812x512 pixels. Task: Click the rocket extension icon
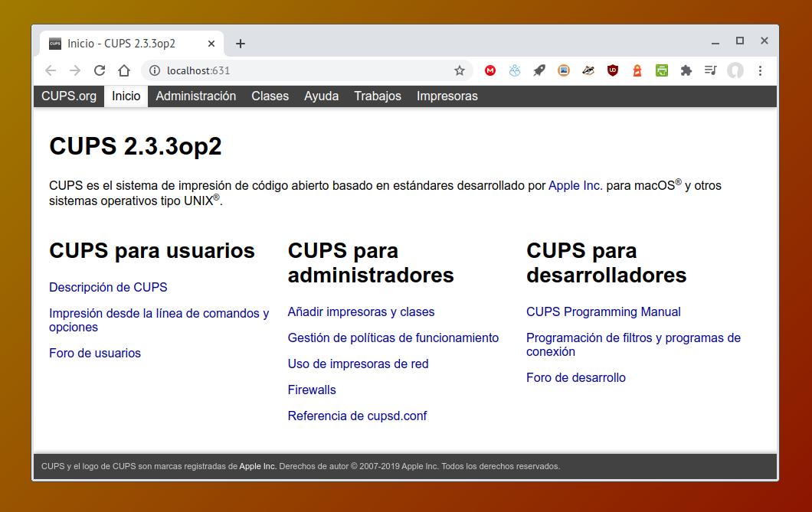point(539,70)
